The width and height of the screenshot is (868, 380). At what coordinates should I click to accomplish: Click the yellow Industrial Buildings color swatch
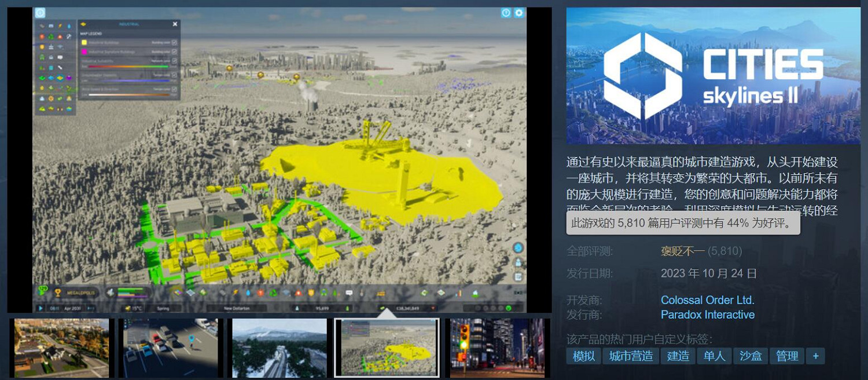click(x=84, y=42)
